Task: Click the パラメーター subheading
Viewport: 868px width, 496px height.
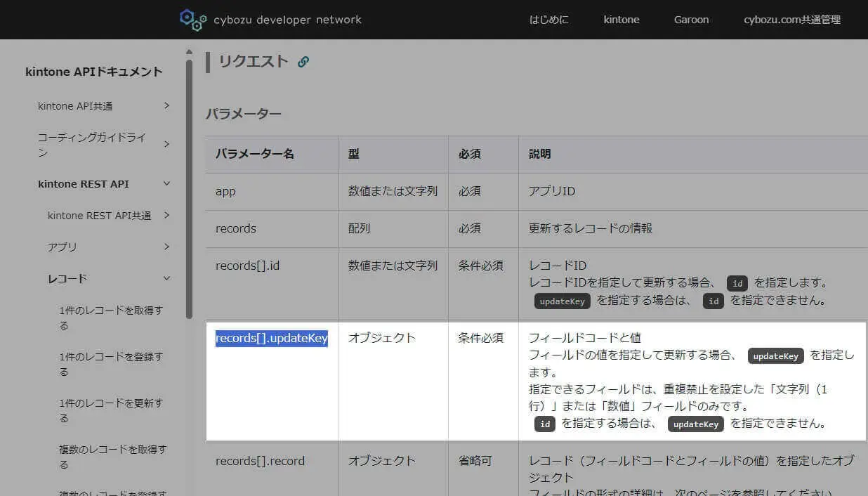Action: [243, 113]
